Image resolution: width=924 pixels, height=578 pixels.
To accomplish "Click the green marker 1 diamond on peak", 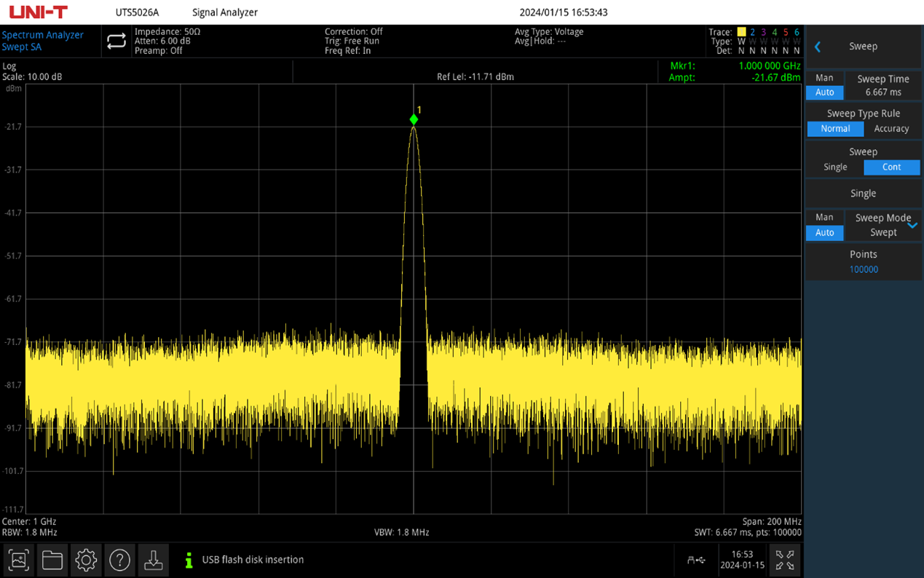I will click(x=414, y=119).
